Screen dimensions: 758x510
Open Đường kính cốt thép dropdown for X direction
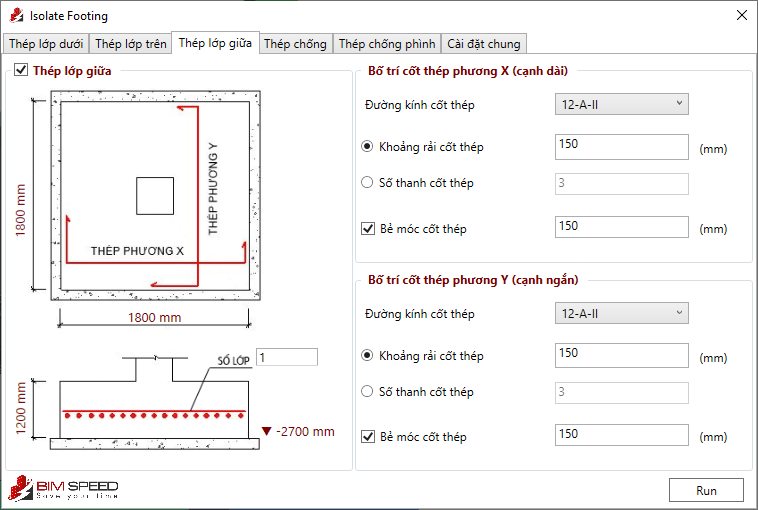click(621, 104)
